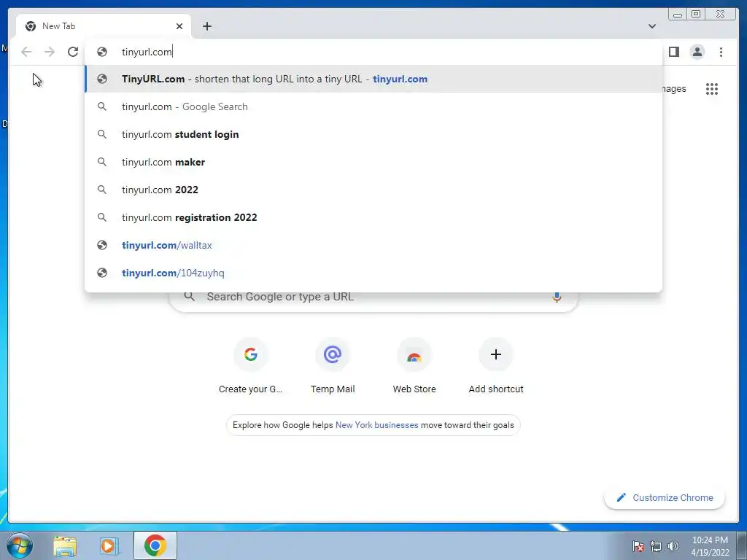Click the browser back arrow
This screenshot has width=747, height=560.
pyautogui.click(x=26, y=52)
